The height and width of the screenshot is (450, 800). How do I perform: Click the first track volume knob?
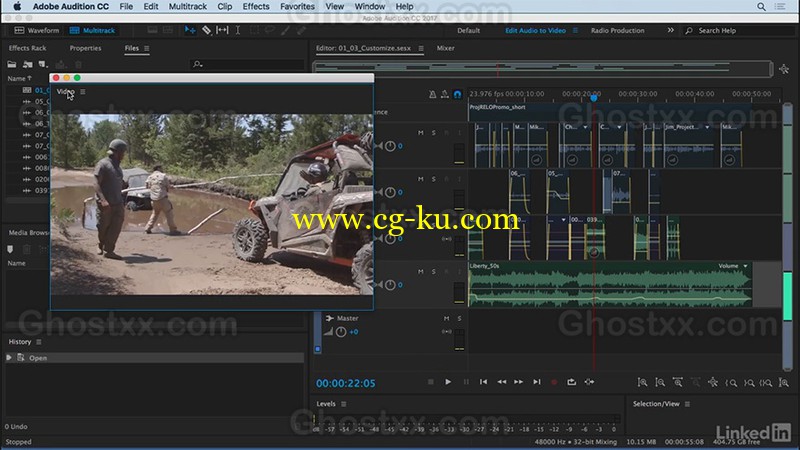[x=390, y=146]
